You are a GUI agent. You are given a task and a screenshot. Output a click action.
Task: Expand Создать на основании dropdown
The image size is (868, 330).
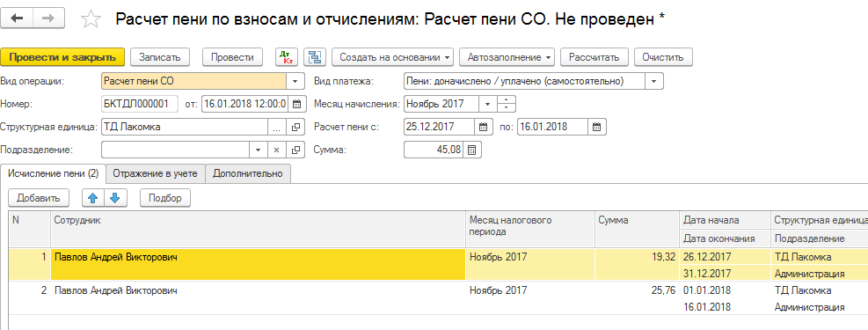392,57
